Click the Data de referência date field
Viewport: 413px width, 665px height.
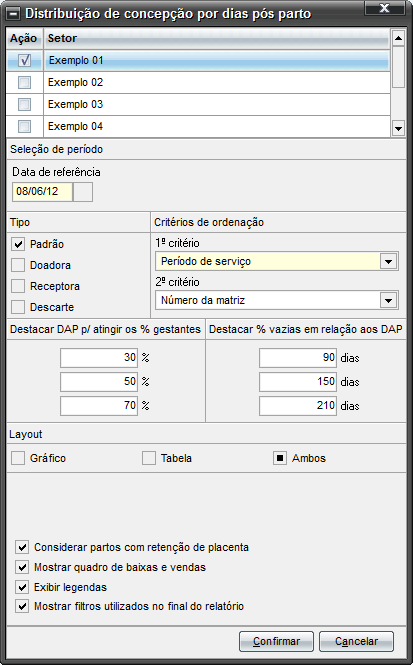[x=42, y=192]
